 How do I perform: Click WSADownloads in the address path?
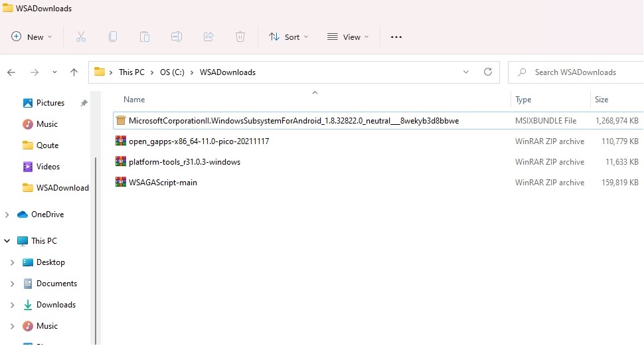228,72
